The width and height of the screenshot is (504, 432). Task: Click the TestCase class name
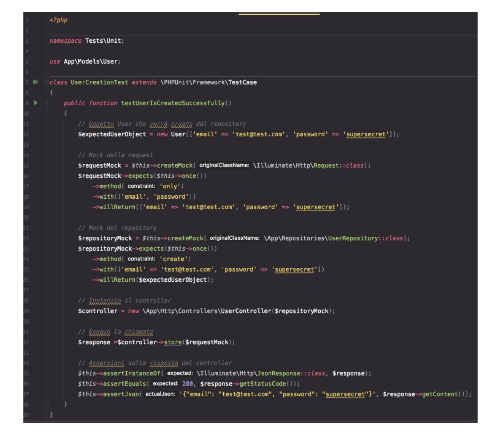242,82
